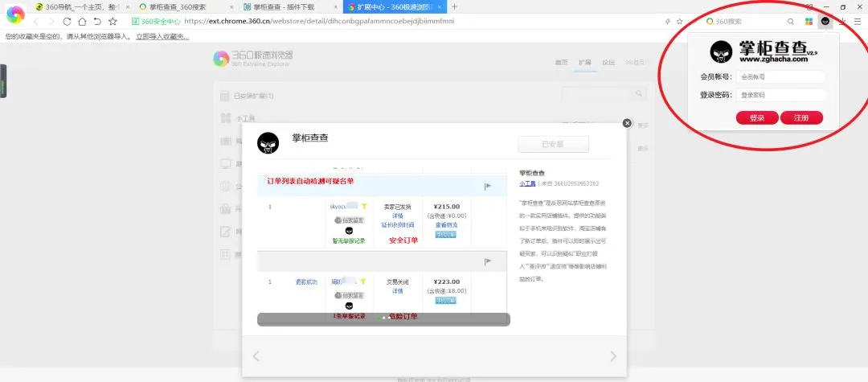Close the 扩展中心 tab

(x=440, y=6)
